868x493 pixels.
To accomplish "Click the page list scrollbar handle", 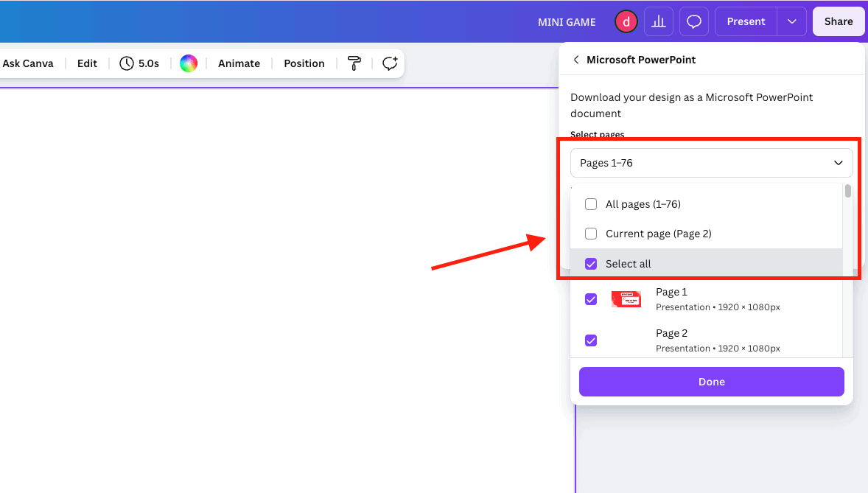I will coord(848,191).
